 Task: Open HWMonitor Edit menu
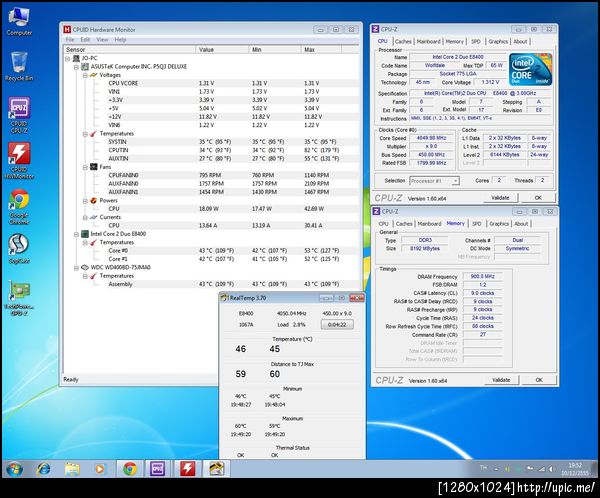click(x=85, y=39)
